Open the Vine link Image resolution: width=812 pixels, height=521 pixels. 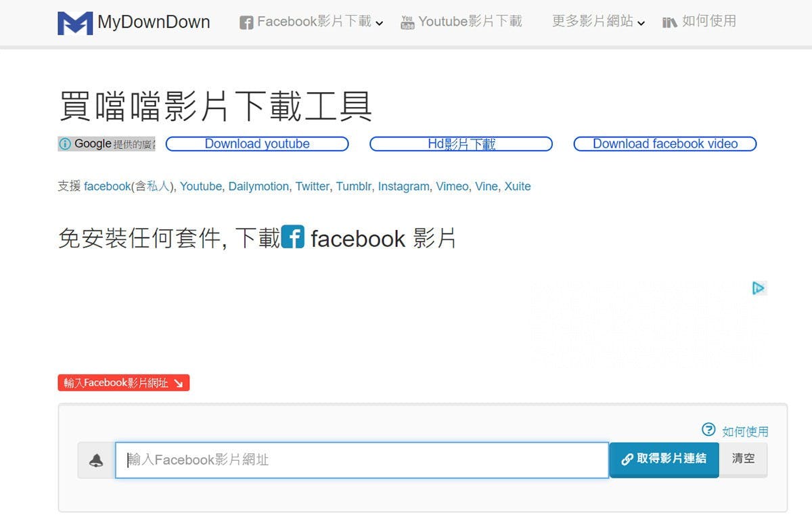click(486, 187)
